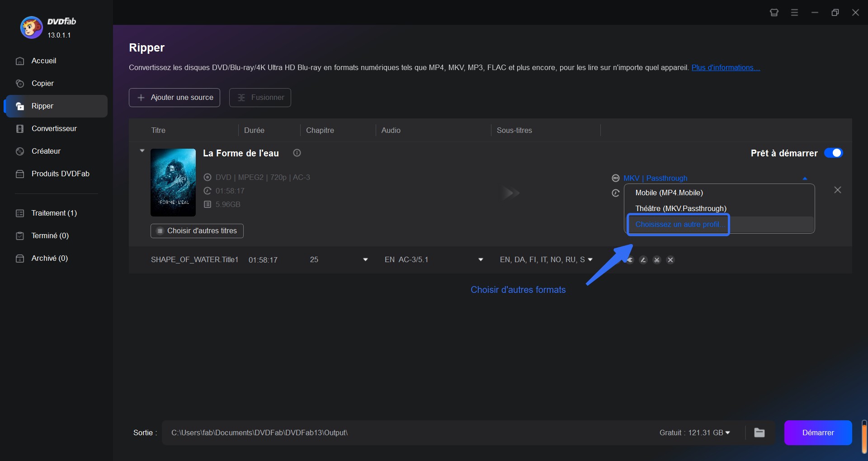Viewport: 868px width, 461px height.
Task: Open advanced settings wrench icon
Action: click(x=630, y=260)
